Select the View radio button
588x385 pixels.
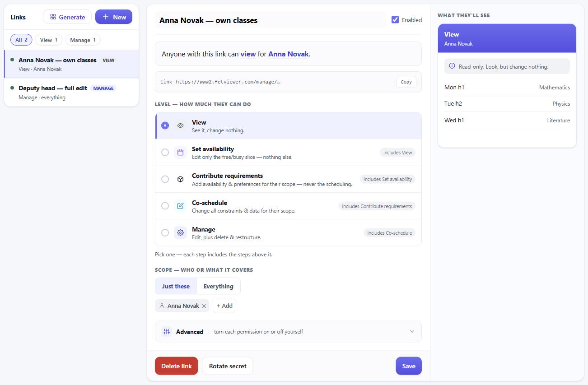coord(165,125)
